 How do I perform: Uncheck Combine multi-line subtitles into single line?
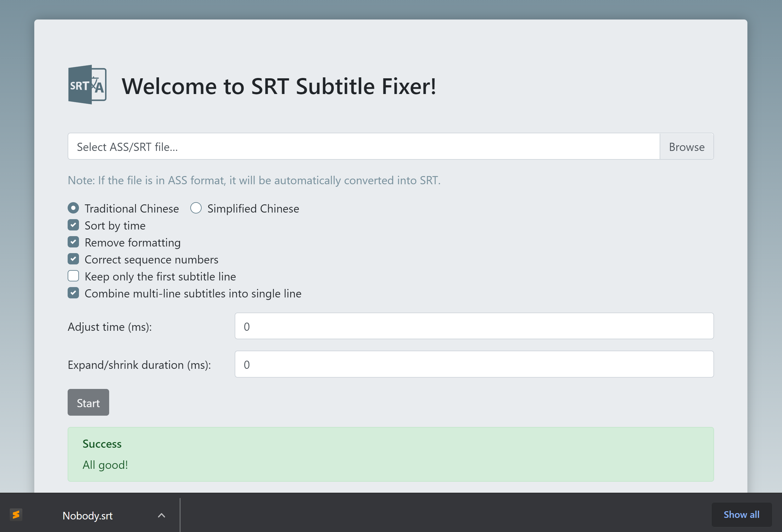click(73, 293)
